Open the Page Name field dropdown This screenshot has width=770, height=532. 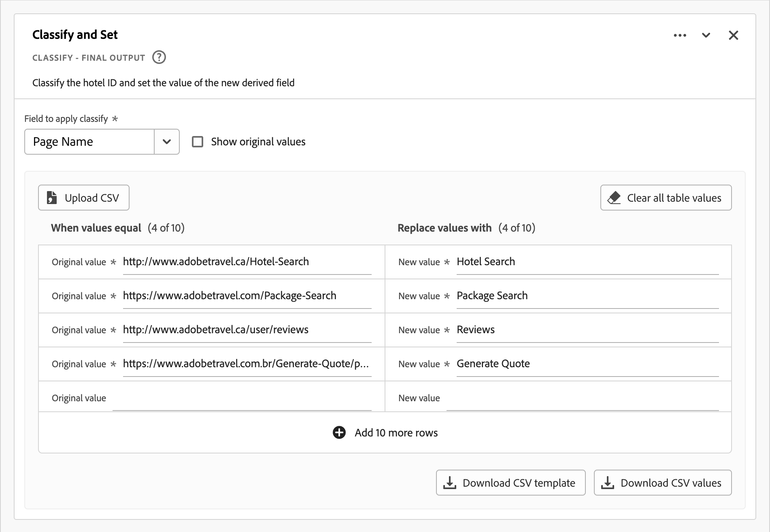point(167,142)
